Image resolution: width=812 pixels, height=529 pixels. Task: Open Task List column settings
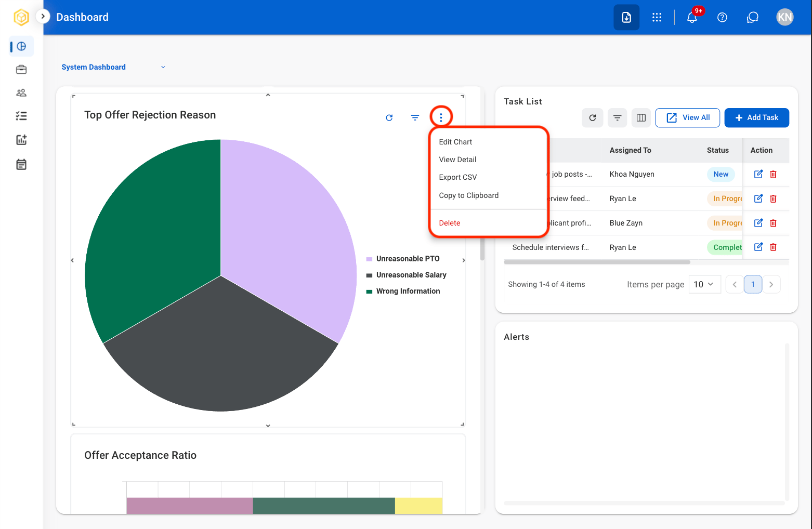(x=641, y=118)
